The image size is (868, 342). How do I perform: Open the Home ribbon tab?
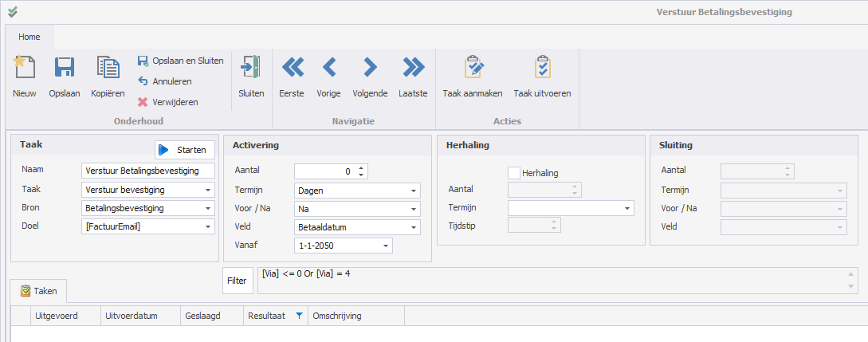[29, 37]
